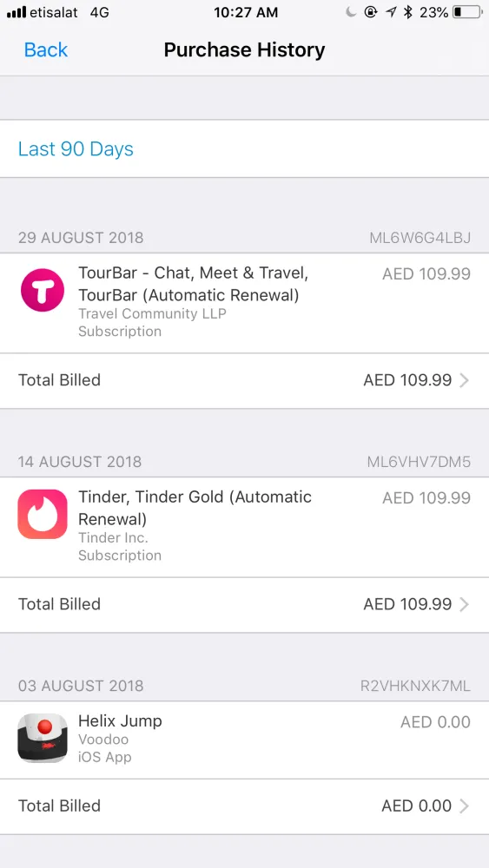Tap the Helix Jump app icon

pos(43,738)
